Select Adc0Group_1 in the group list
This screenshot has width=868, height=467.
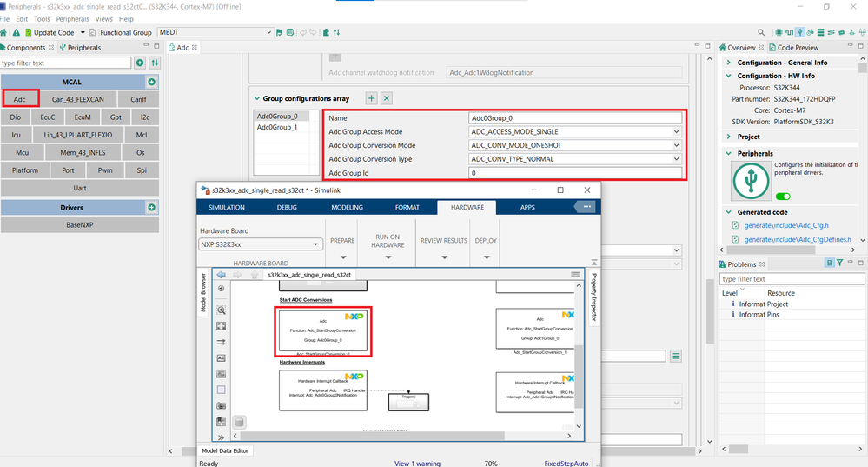click(x=277, y=127)
